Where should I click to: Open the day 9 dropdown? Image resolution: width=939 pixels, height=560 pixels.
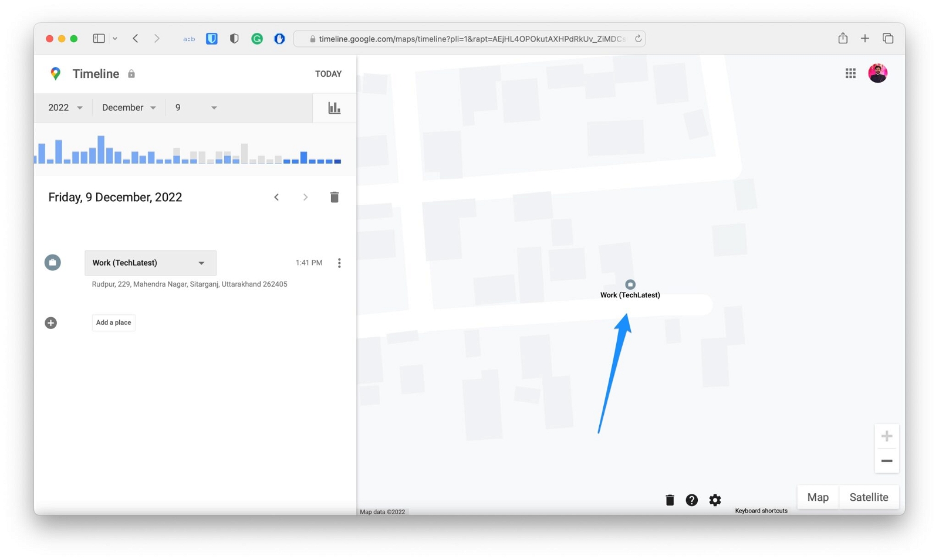pyautogui.click(x=196, y=107)
